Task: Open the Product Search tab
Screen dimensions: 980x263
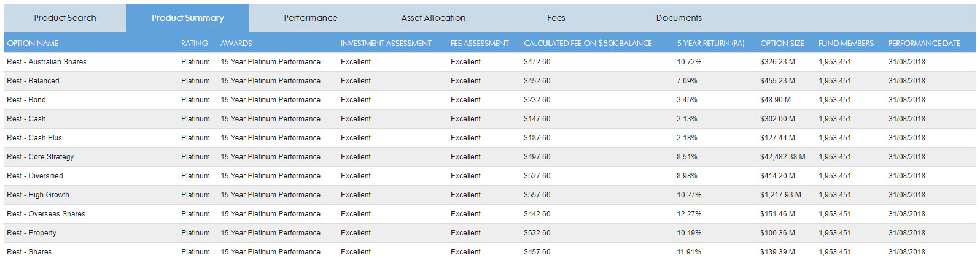Action: click(65, 18)
